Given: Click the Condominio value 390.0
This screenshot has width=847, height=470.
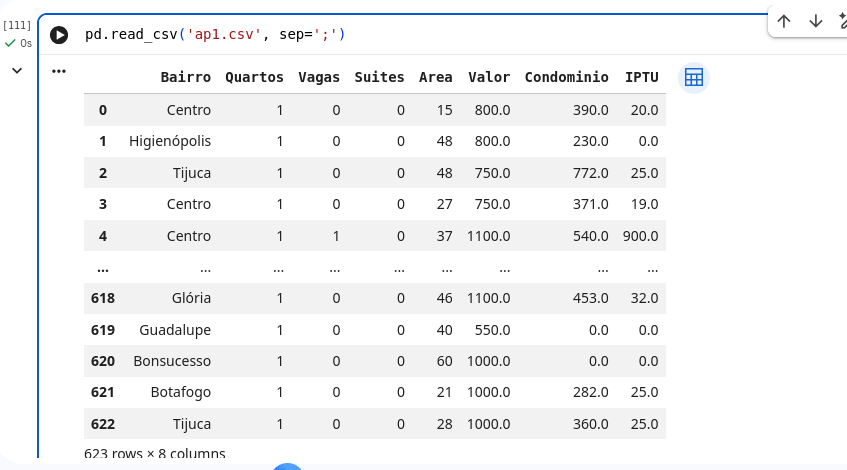Looking at the screenshot, I should point(590,110).
